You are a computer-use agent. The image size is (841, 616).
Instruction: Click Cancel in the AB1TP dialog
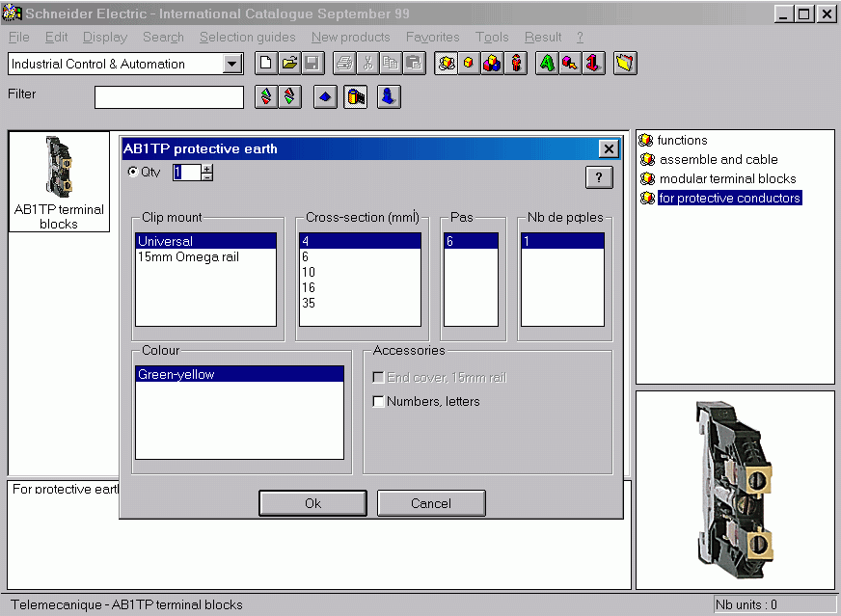tap(431, 503)
